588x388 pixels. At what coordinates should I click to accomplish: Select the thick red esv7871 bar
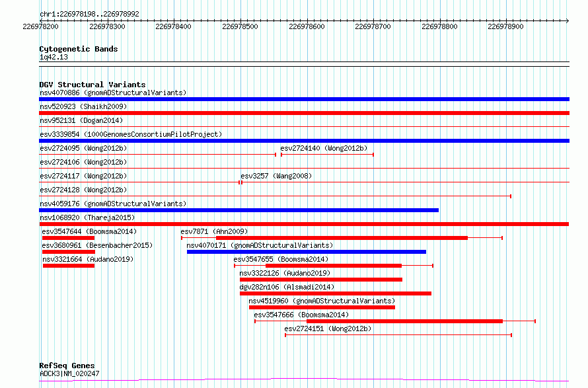click(342, 238)
